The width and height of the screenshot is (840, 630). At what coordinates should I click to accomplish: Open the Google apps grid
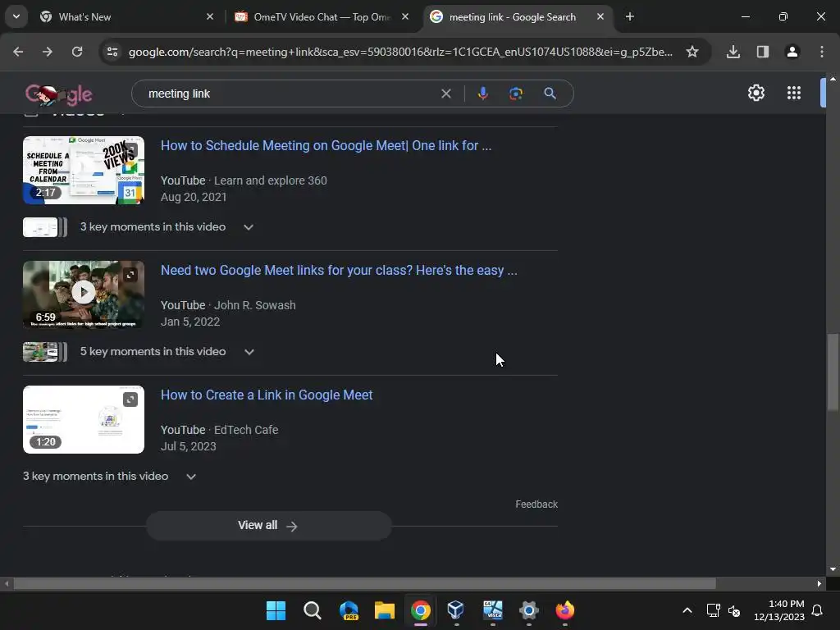(x=794, y=94)
